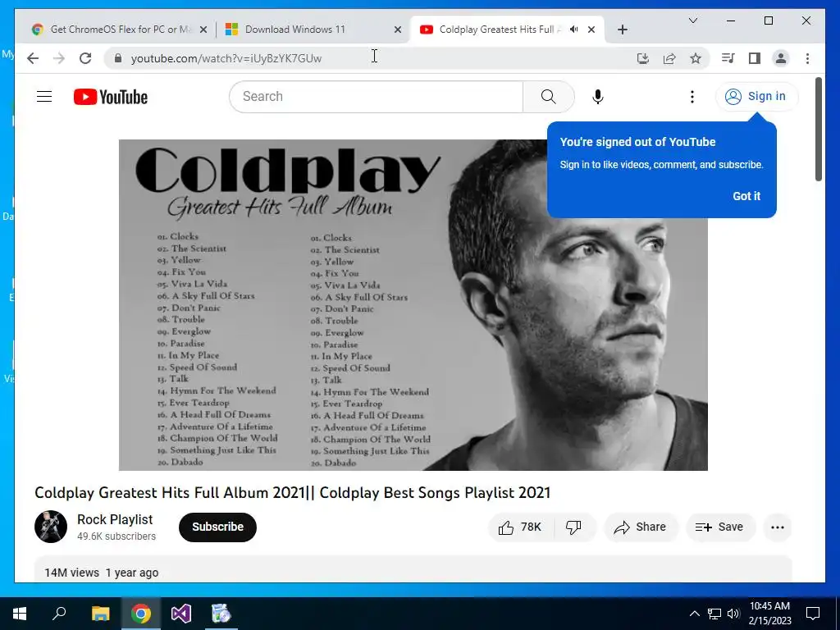Open Rock Playlist channel avatar
Screen dimensions: 840x630
point(51,527)
